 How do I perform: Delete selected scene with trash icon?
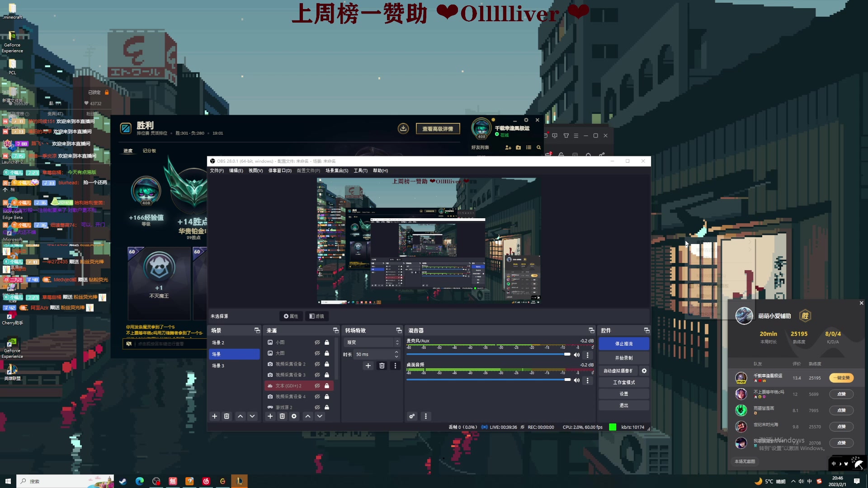227,416
